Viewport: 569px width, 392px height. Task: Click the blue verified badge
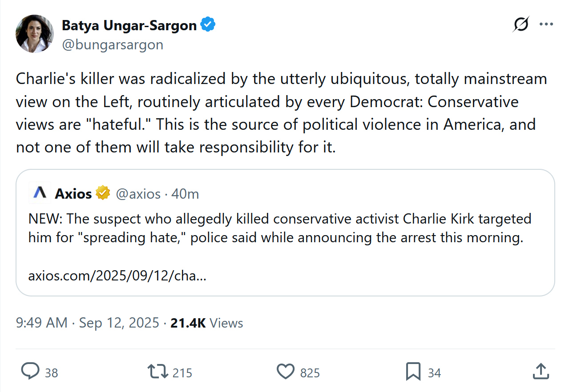pyautogui.click(x=208, y=25)
